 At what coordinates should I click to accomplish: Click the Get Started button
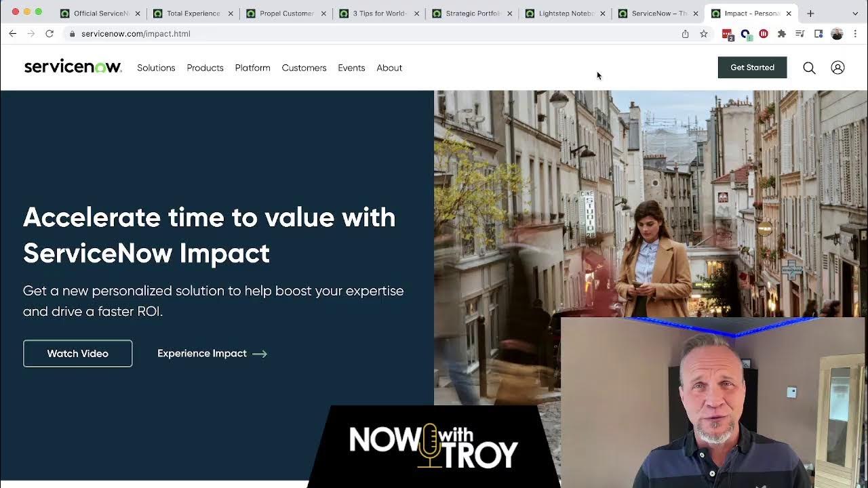(x=752, y=67)
